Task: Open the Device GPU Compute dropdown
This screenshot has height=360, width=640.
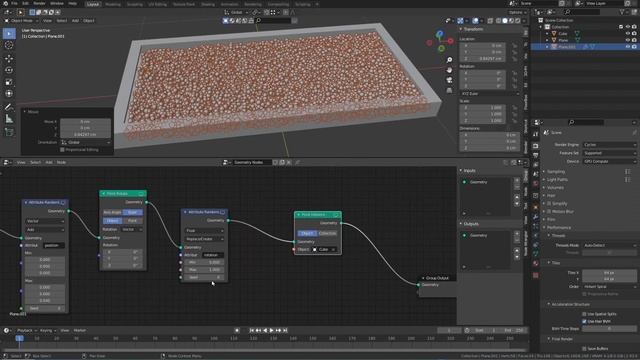Action: [609, 161]
